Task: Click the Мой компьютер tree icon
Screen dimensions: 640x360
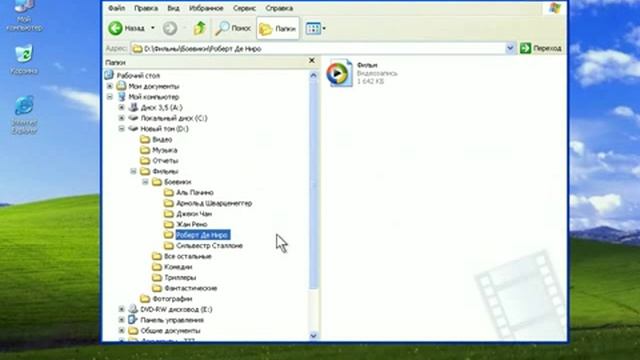Action: tap(121, 97)
